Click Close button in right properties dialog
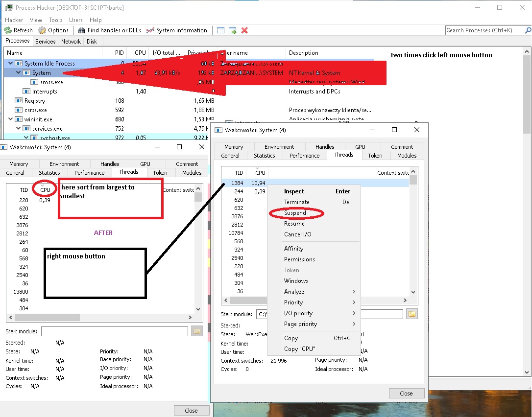 [406, 394]
